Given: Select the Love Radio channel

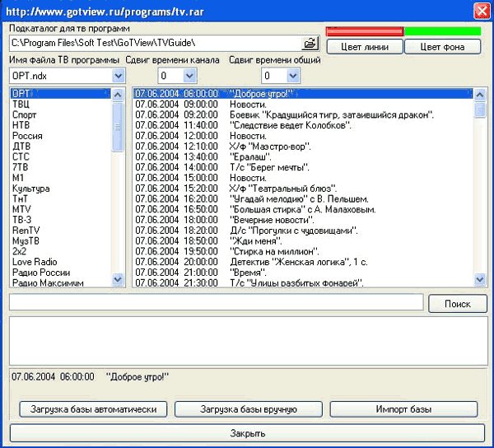Looking at the screenshot, I should click(60, 262).
